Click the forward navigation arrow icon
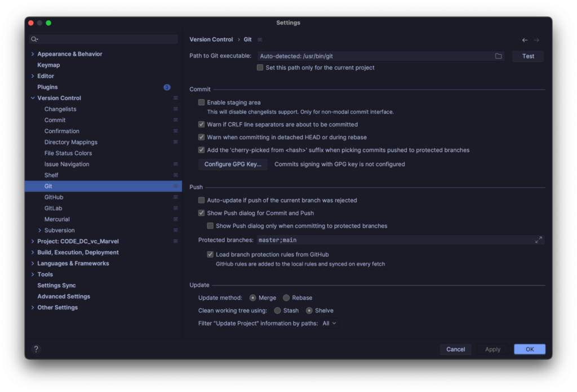 (536, 39)
